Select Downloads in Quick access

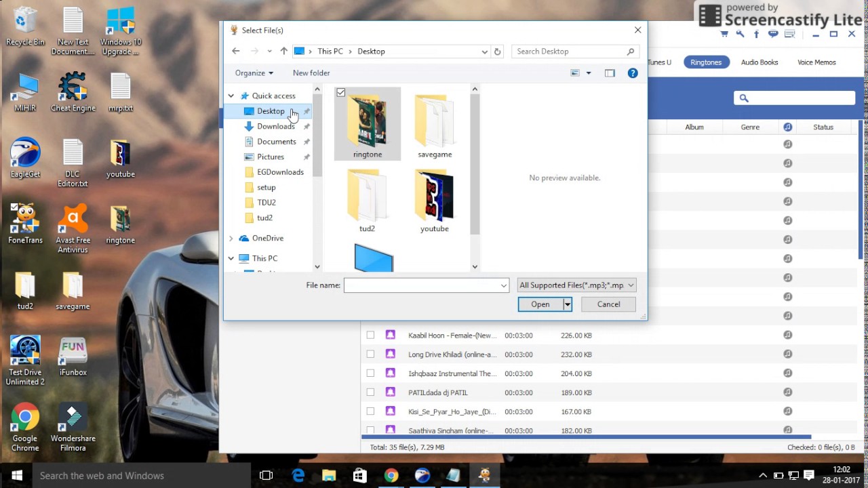pos(275,126)
